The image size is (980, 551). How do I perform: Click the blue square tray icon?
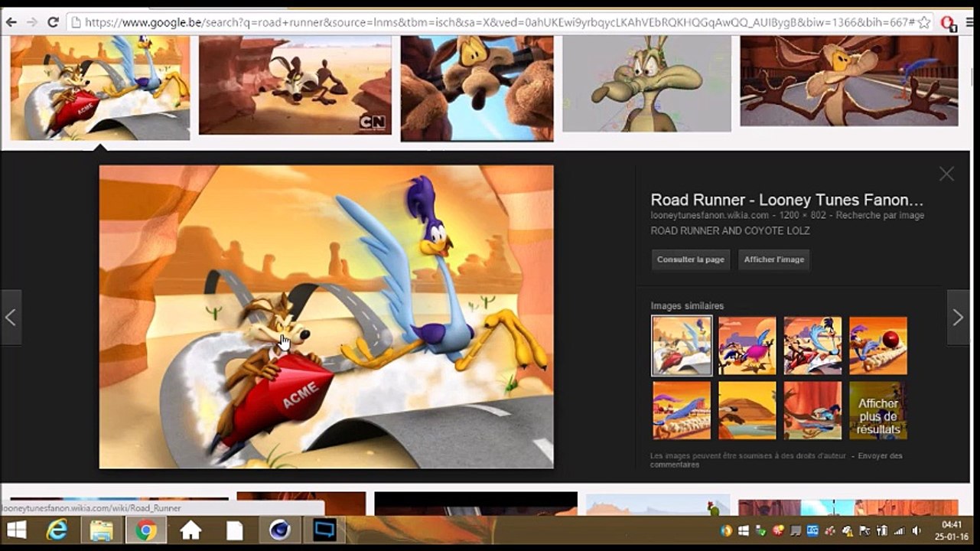(813, 530)
